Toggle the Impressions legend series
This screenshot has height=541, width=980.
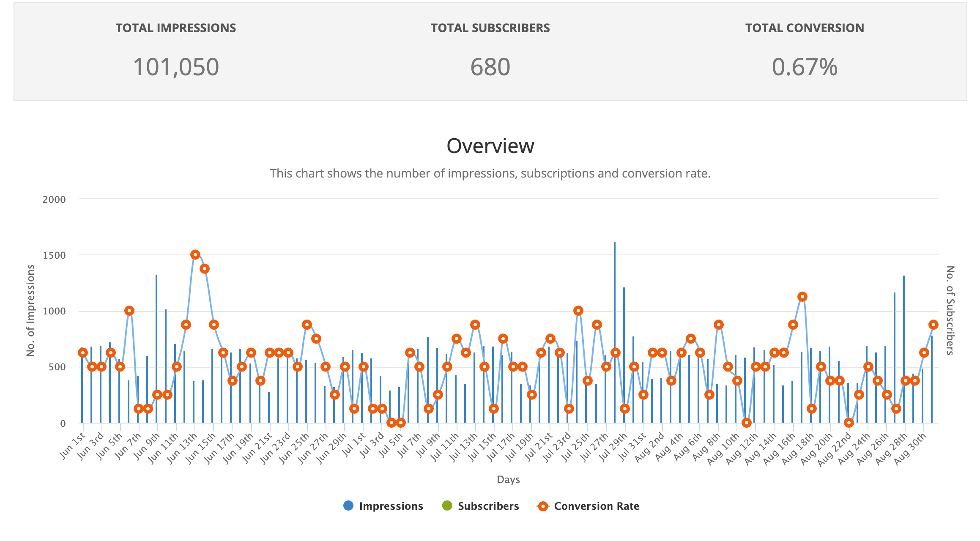391,506
